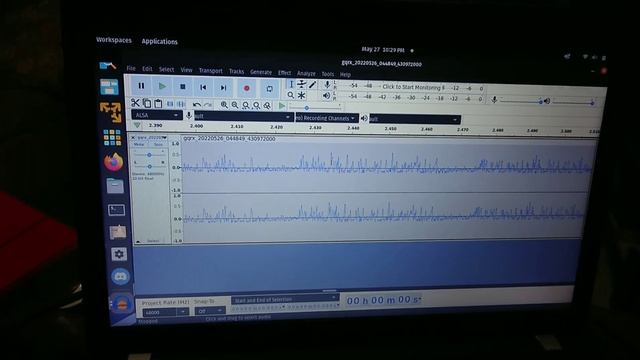Open the Analyze menu
This screenshot has width=640, height=360.
(306, 73)
